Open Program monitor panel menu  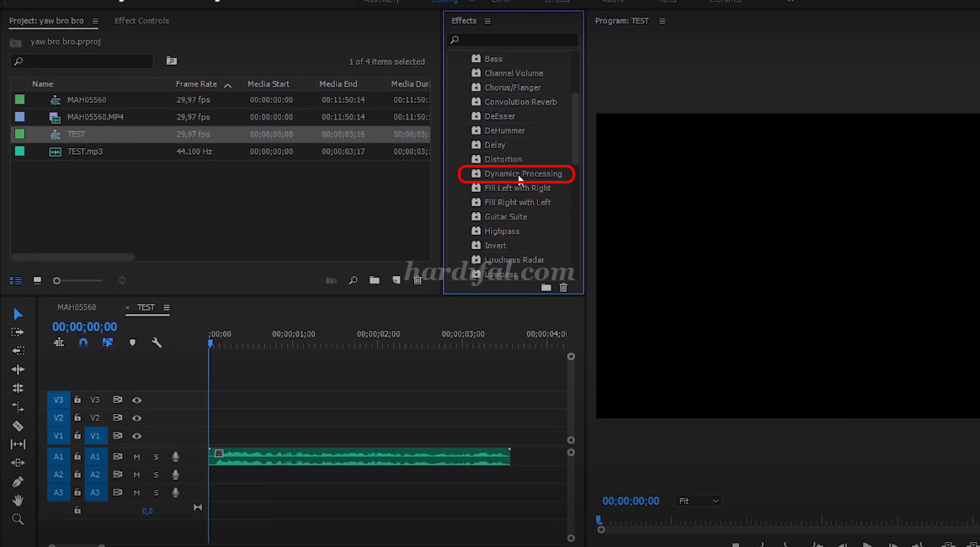[662, 21]
